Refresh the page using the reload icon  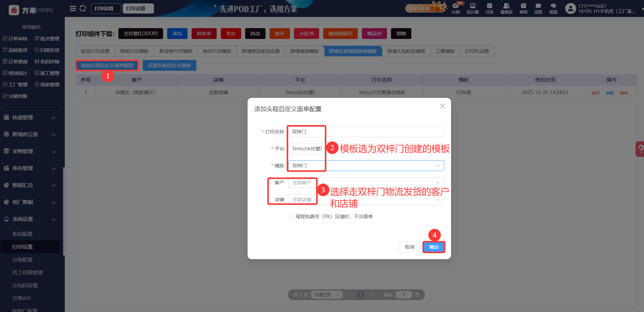[x=83, y=8]
